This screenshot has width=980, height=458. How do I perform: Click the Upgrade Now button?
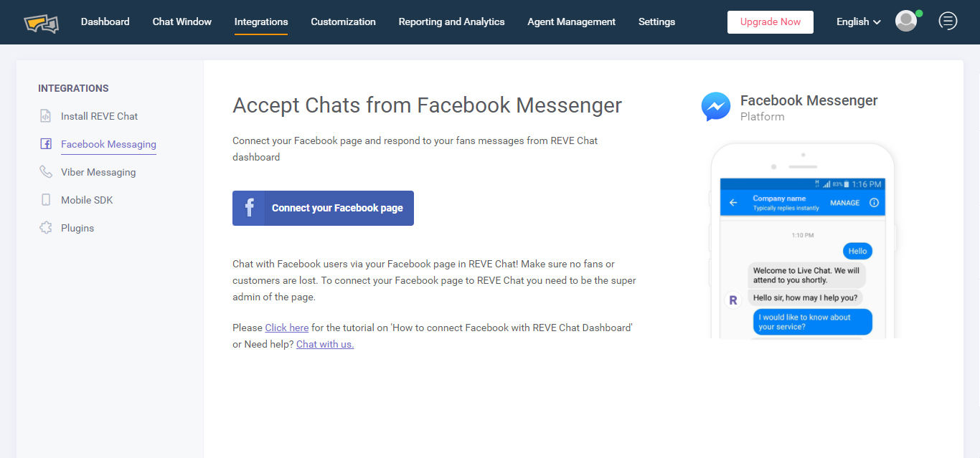(x=771, y=22)
